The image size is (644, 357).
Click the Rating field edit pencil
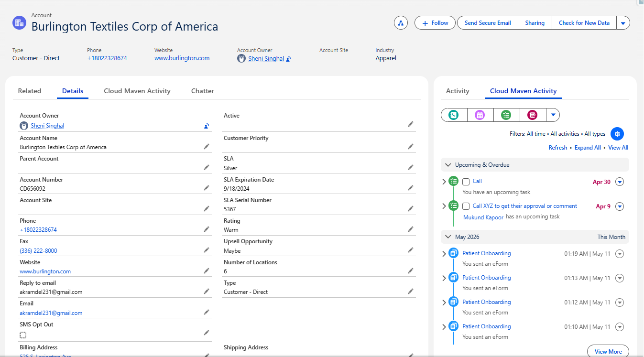411,229
